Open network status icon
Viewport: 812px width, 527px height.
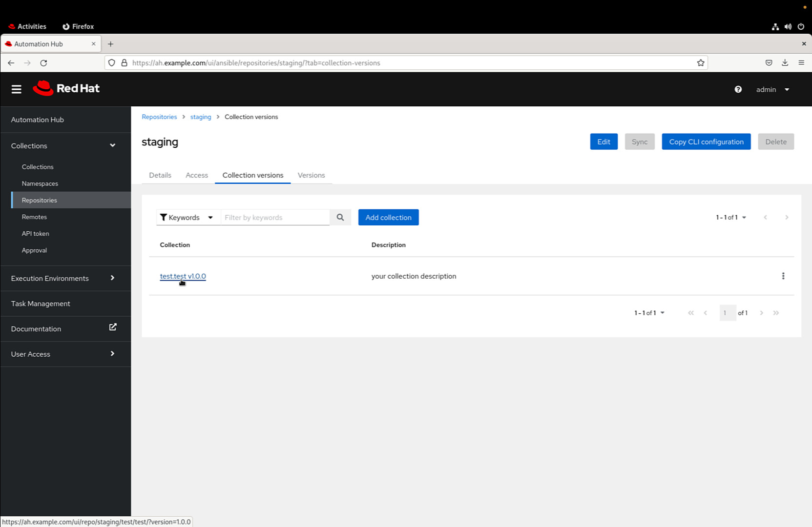(x=775, y=27)
